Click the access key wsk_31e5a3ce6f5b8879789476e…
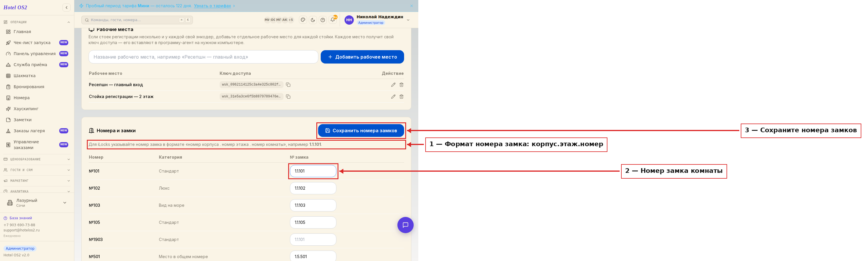This screenshot has height=261, width=868. click(251, 97)
